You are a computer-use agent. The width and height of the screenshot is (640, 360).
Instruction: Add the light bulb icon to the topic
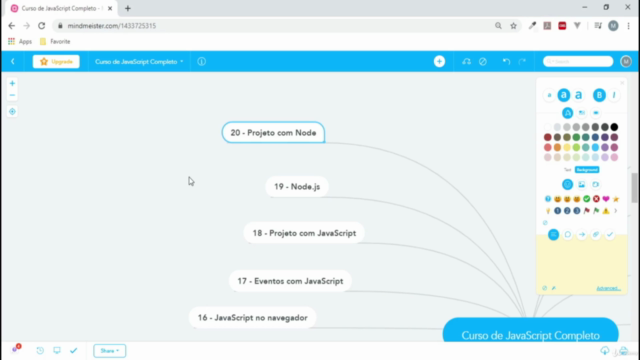click(548, 211)
